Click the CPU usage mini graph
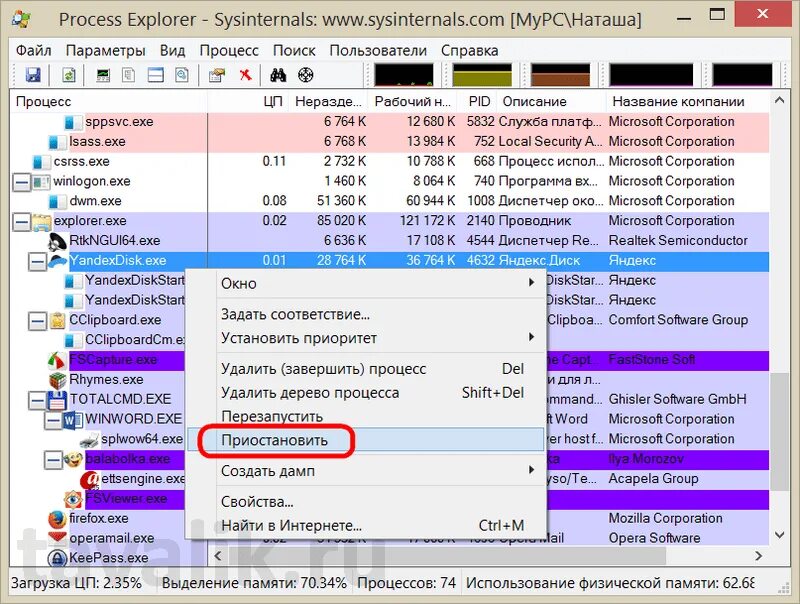 pyautogui.click(x=404, y=74)
